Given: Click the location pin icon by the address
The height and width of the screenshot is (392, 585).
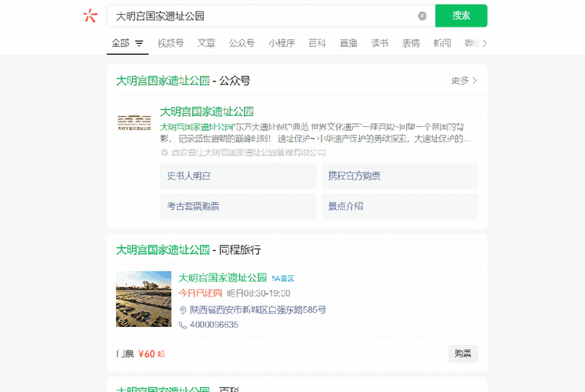Looking at the screenshot, I should click(183, 310).
